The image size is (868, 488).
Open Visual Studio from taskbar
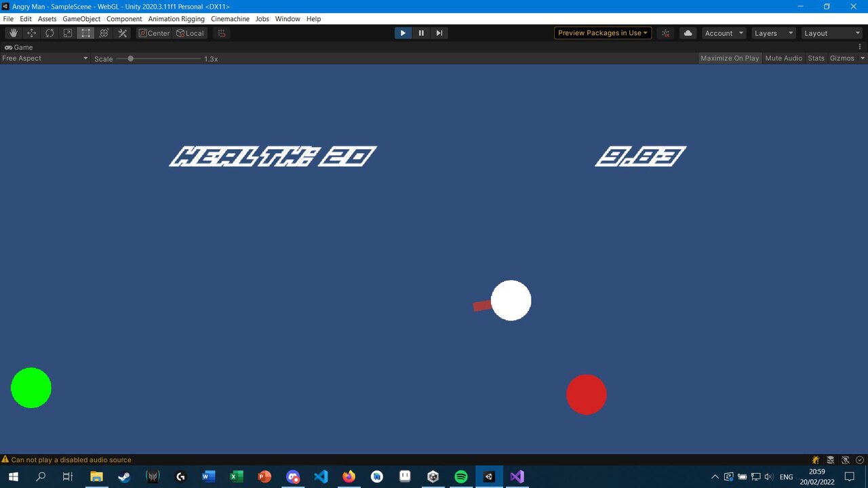pos(517,476)
